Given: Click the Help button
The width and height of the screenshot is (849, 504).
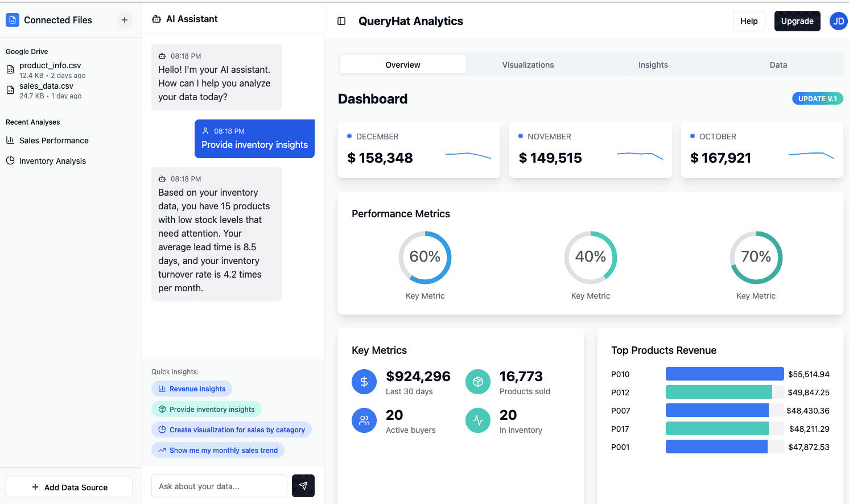Looking at the screenshot, I should pyautogui.click(x=749, y=21).
